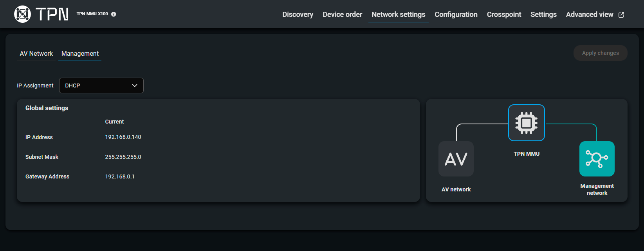Select the TPN MMU chip icon
This screenshot has width=644, height=251.
(527, 123)
